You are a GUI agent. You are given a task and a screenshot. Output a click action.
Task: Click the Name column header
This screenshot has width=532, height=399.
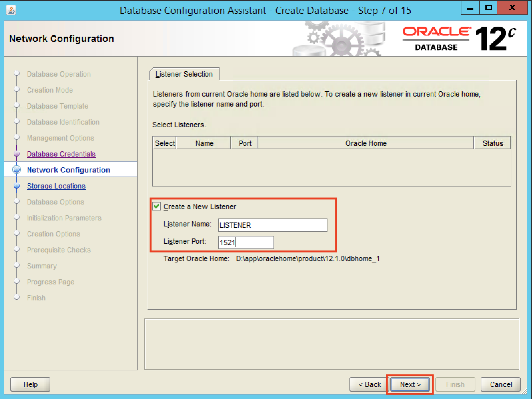click(204, 143)
